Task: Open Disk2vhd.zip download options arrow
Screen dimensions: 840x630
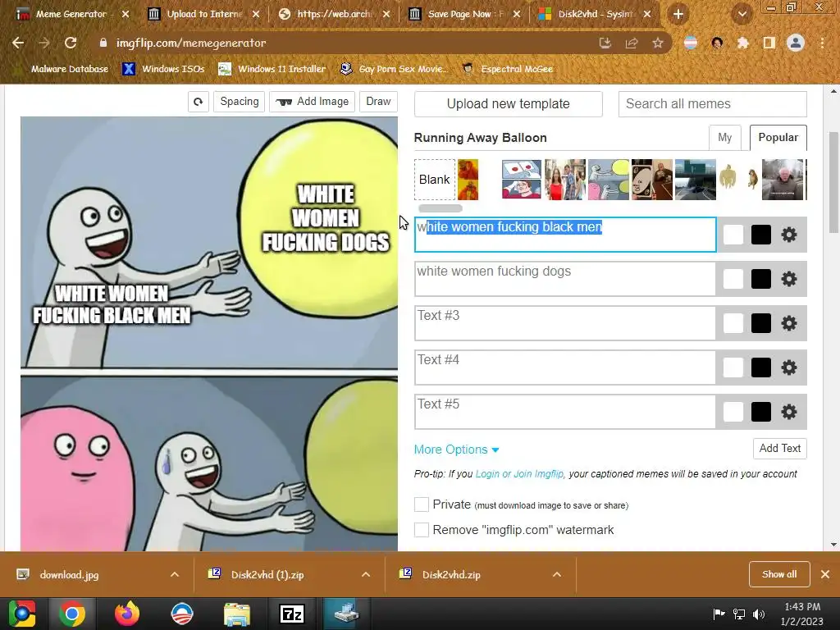Action: (x=557, y=574)
